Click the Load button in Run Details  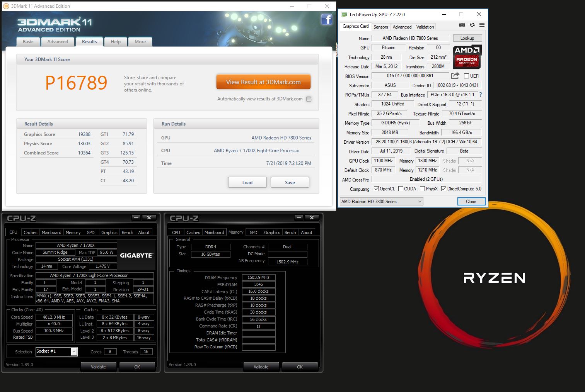(x=247, y=183)
